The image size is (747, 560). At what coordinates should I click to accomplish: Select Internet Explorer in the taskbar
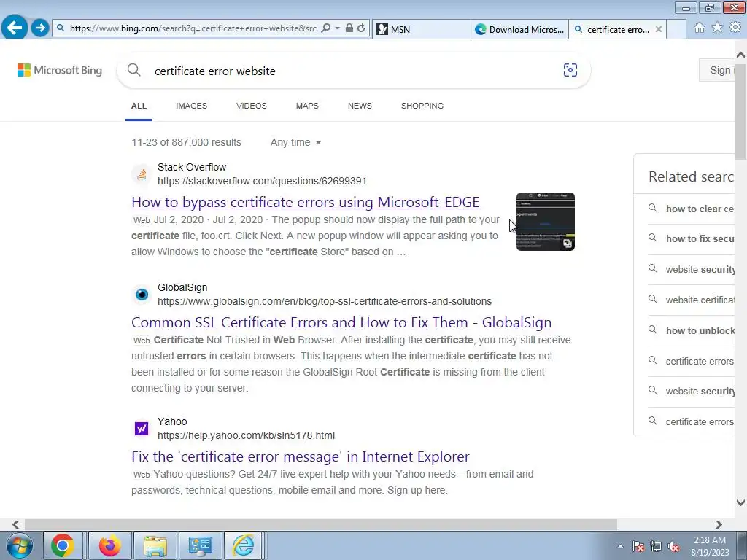244,545
